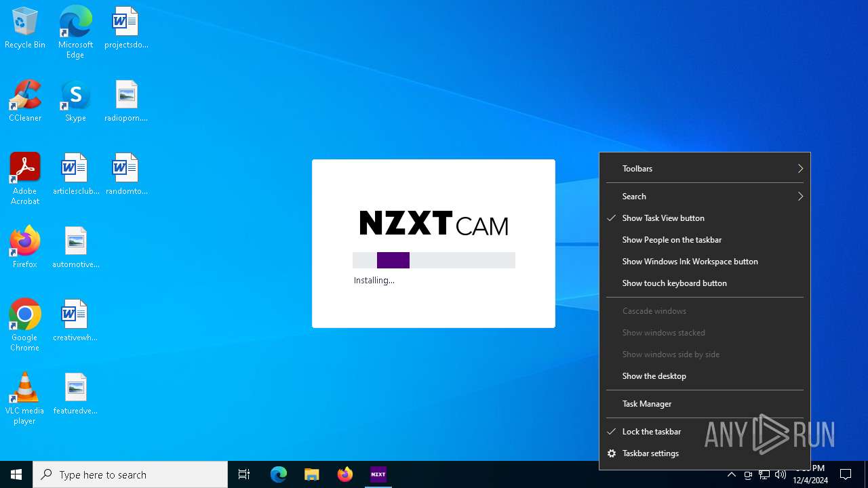Select the automotive... image file icon

click(75, 248)
